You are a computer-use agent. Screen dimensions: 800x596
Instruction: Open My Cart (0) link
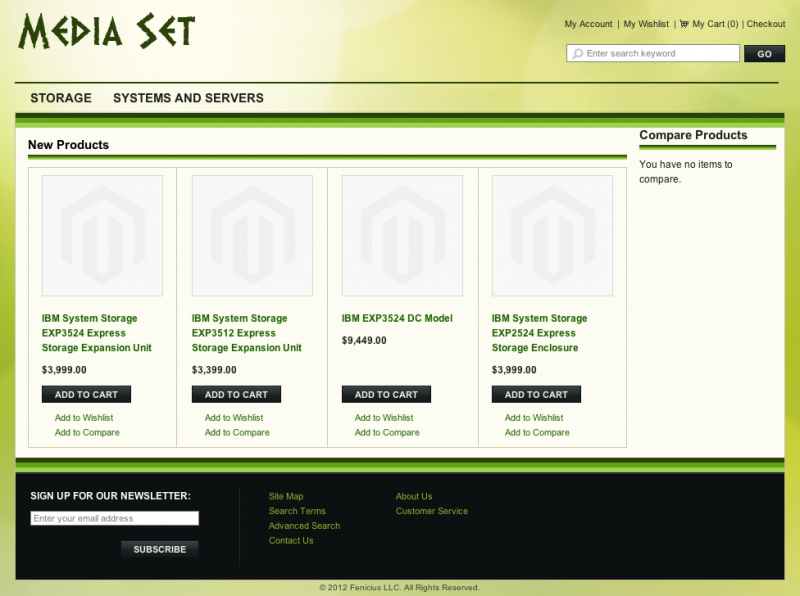[715, 24]
